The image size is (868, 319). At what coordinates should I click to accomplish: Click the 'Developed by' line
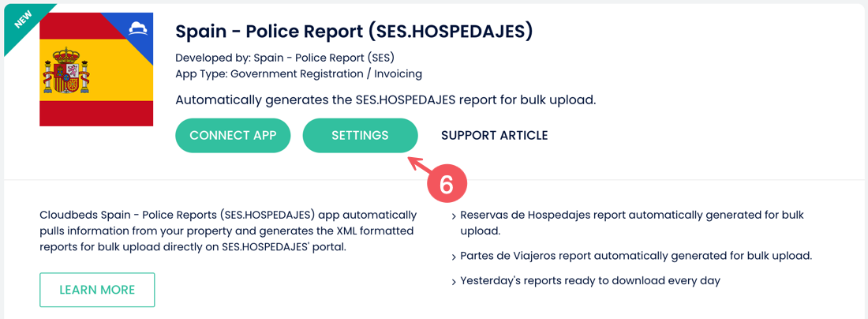(285, 58)
